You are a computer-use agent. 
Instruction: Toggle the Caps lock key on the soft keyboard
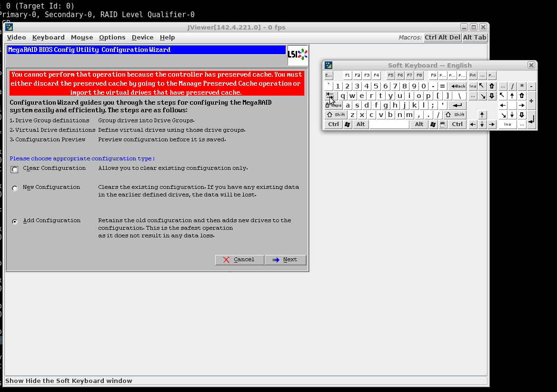(x=334, y=105)
